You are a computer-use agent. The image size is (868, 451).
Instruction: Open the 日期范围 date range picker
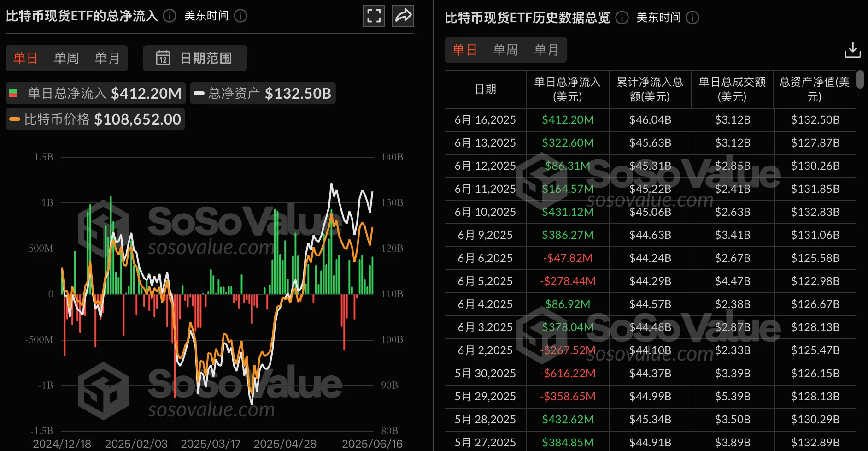(195, 58)
